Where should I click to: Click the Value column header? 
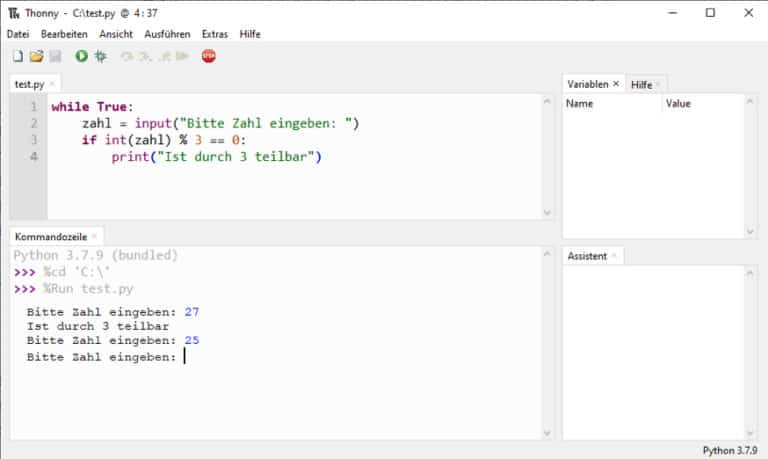(678, 103)
